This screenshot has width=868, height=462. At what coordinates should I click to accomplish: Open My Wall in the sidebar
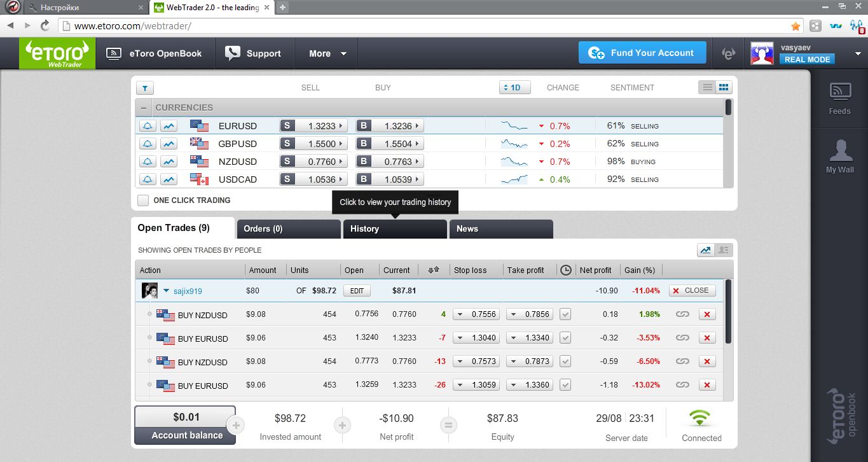pyautogui.click(x=839, y=157)
